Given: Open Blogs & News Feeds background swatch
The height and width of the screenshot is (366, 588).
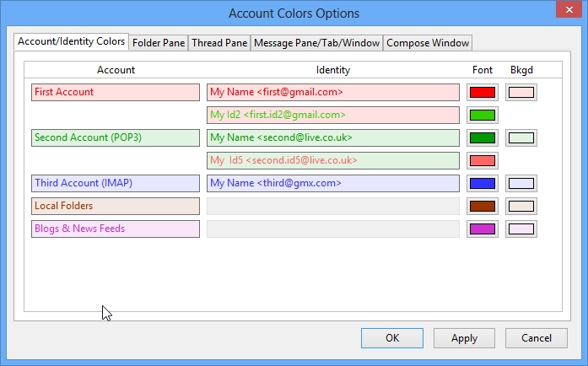Looking at the screenshot, I should pos(521,229).
